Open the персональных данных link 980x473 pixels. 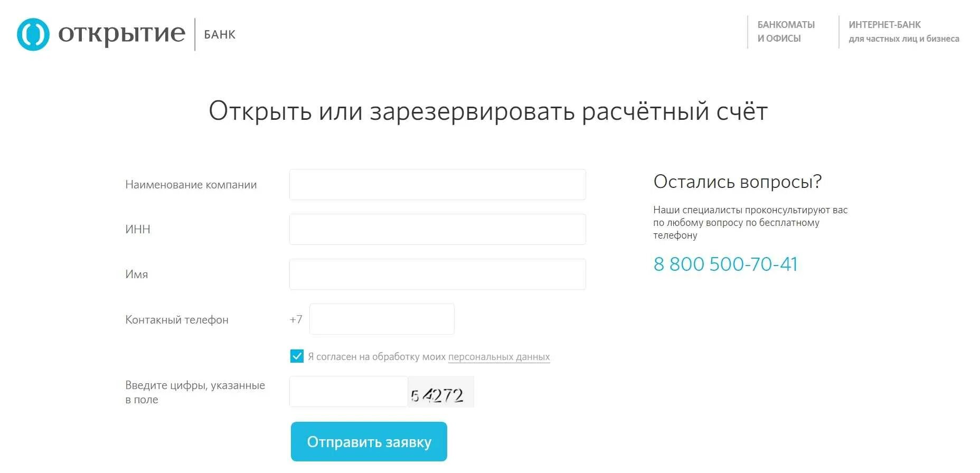point(499,357)
